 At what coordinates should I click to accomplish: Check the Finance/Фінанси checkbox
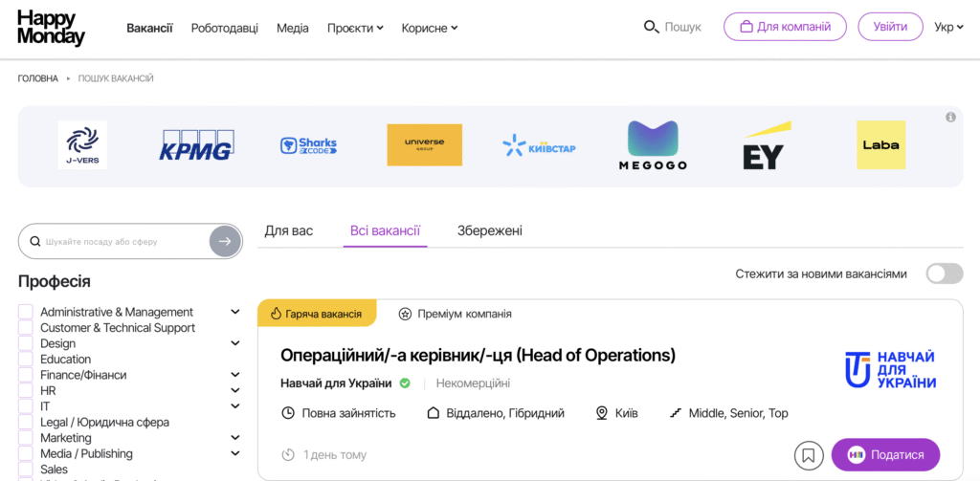26,375
